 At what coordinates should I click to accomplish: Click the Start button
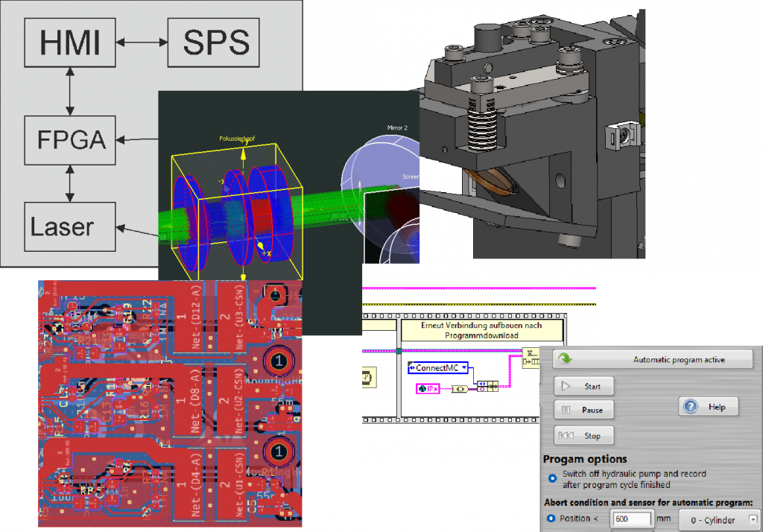(x=583, y=386)
